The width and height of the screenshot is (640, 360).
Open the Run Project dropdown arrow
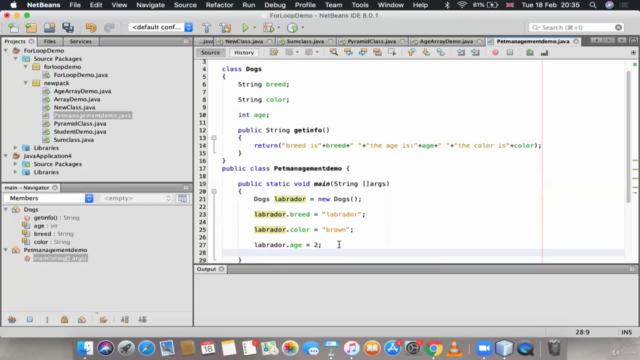click(x=255, y=27)
